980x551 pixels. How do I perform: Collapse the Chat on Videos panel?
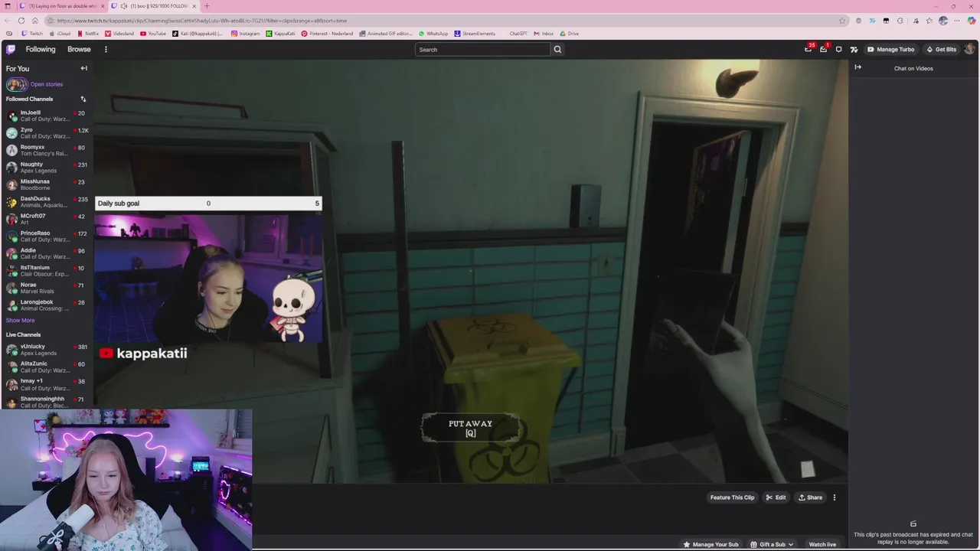857,67
